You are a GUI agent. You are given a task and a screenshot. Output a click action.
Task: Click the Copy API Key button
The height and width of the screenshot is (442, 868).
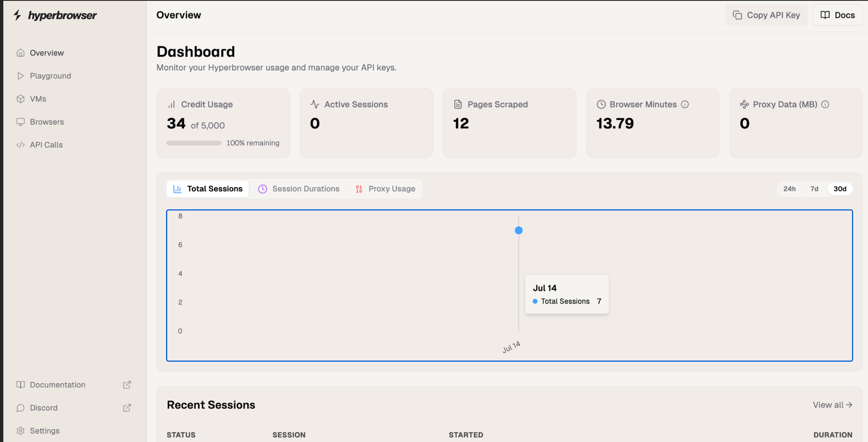[x=766, y=15]
